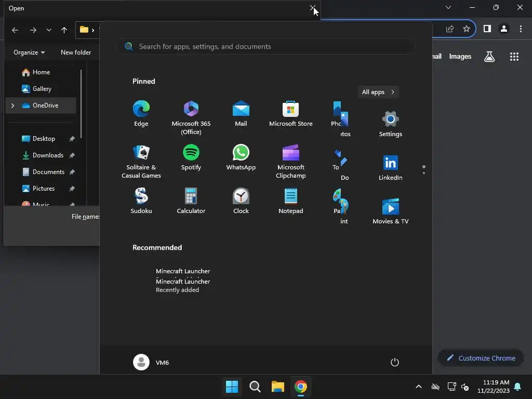The width and height of the screenshot is (532, 399).
Task: Launch WhatsApp pinned app
Action: tap(241, 157)
